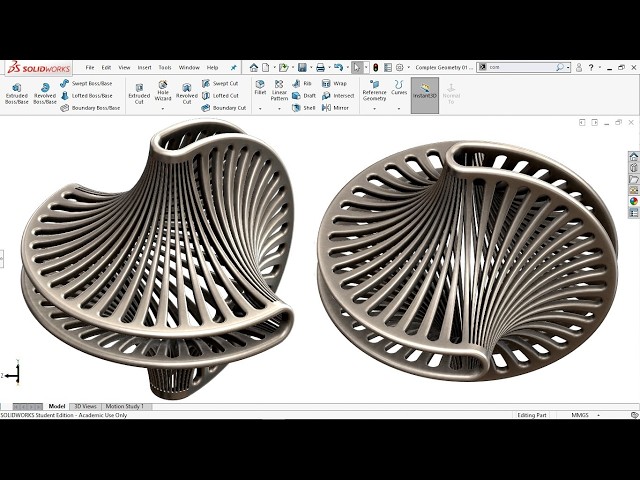Expand the Hole Wizard dropdown arrow

click(x=163, y=109)
